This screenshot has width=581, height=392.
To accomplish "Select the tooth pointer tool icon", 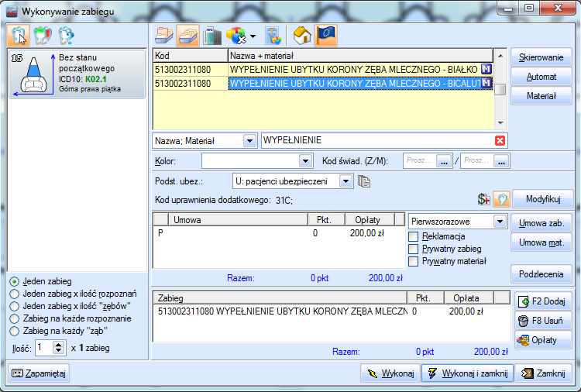I will click(x=19, y=35).
